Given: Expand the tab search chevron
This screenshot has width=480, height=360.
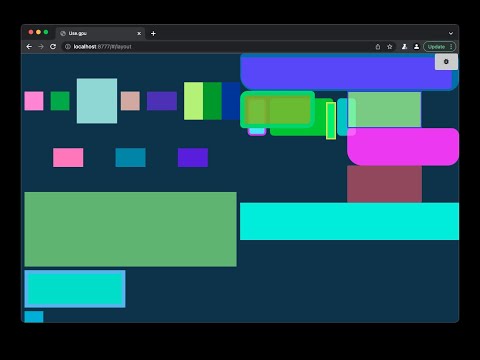Looking at the screenshot, I should [451, 33].
